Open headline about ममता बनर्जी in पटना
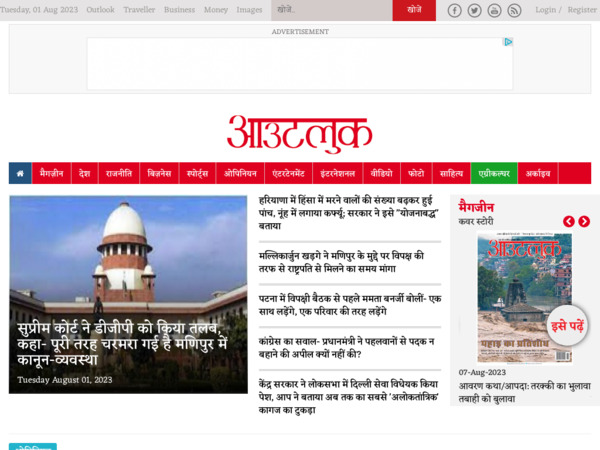This screenshot has height=450, width=600. (350, 305)
